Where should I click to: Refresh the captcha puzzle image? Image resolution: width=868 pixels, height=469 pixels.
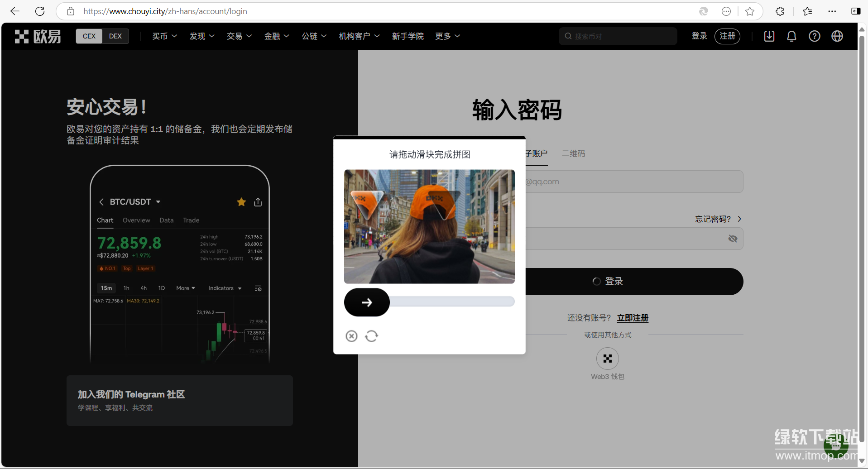click(371, 336)
